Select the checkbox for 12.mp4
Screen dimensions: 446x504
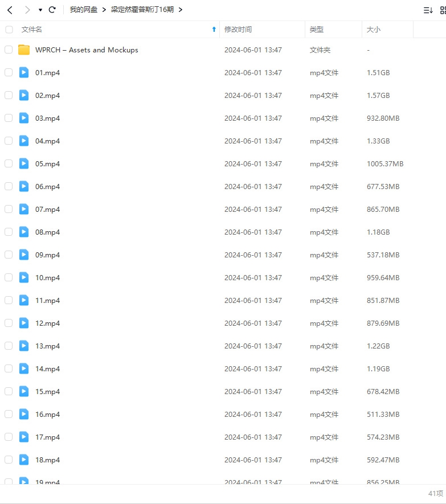[9, 323]
